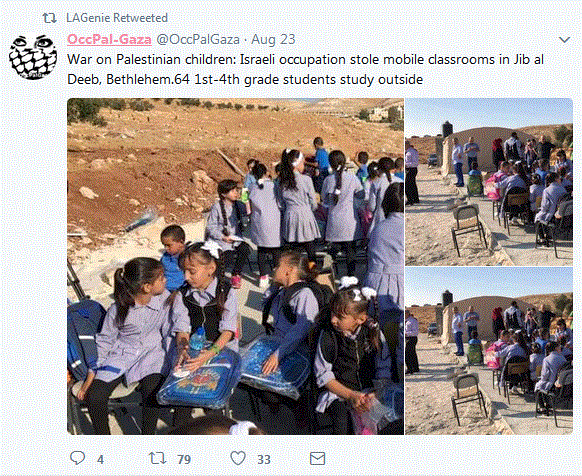
Task: Visit the @OccPalGaza handle
Action: (198, 39)
